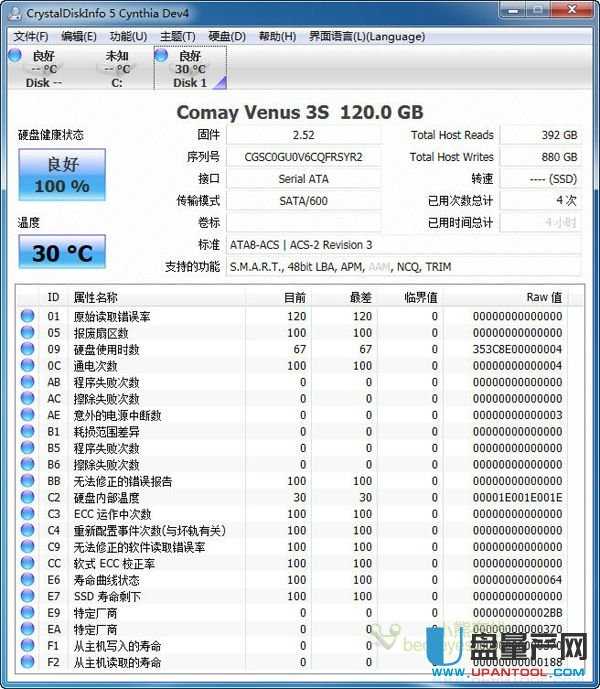Screen dimensions: 600x689
Task: Click the ATA8-ACS standard field
Action: tap(404, 245)
